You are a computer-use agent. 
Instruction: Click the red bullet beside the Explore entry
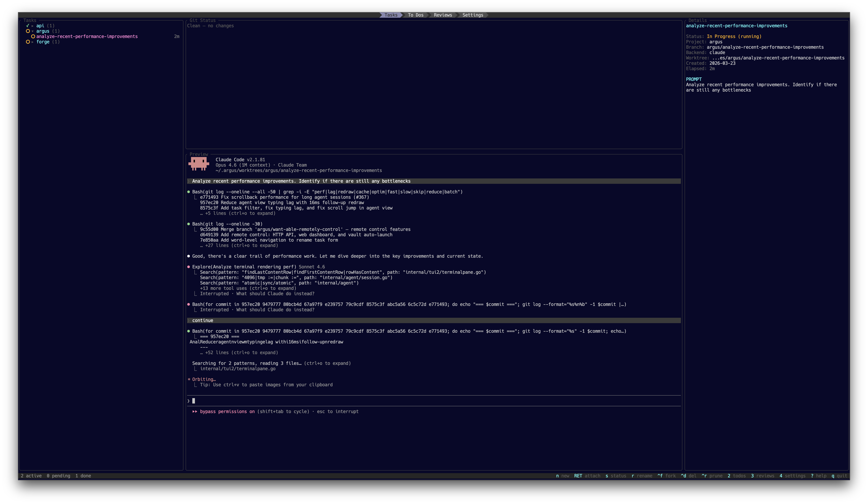[x=188, y=267]
